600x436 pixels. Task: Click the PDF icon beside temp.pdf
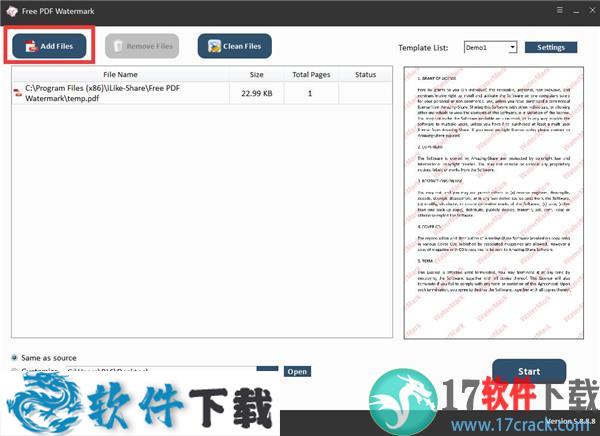point(17,93)
